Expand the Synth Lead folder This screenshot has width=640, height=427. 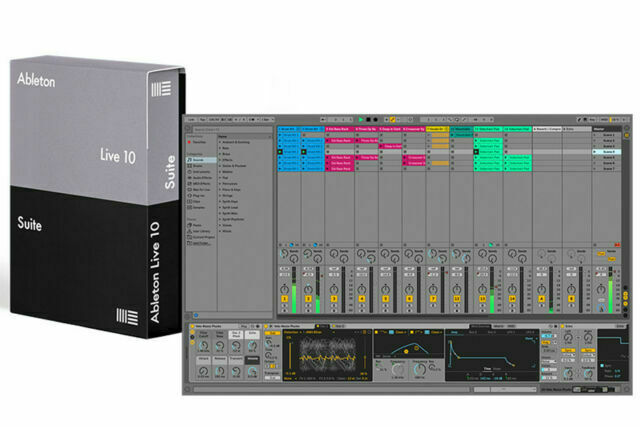(x=220, y=207)
